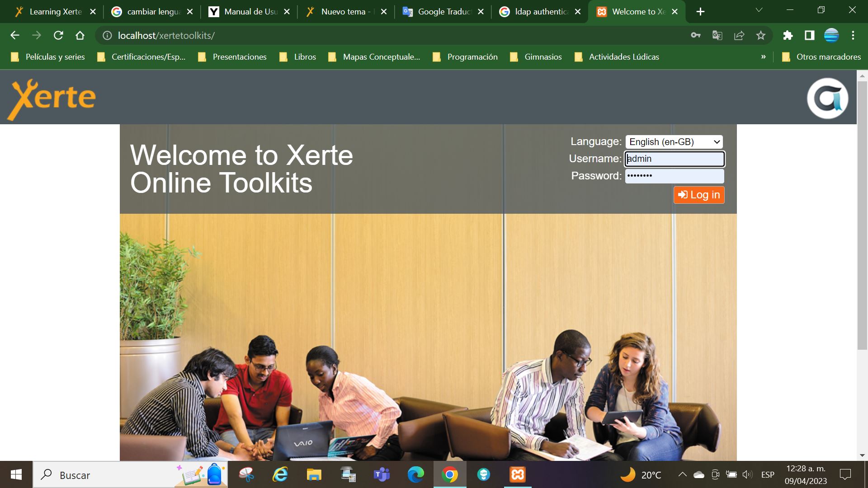Image resolution: width=868 pixels, height=488 pixels.
Task: Go to the browser home page
Action: (80, 35)
